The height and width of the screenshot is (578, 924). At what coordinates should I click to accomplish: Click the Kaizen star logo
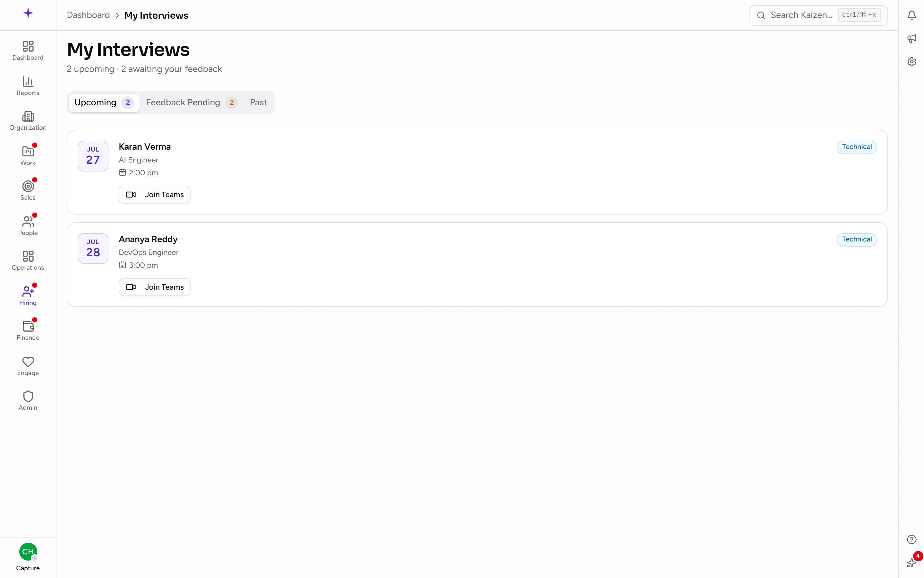tap(28, 13)
